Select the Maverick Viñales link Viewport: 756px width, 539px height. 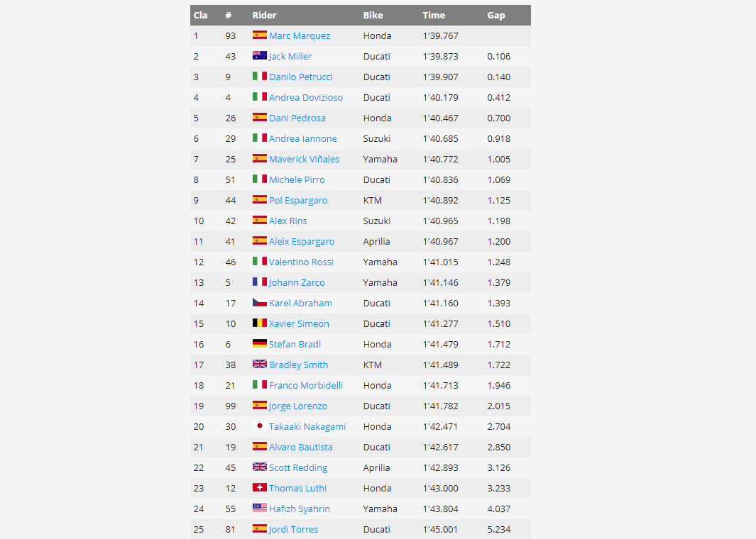click(305, 159)
